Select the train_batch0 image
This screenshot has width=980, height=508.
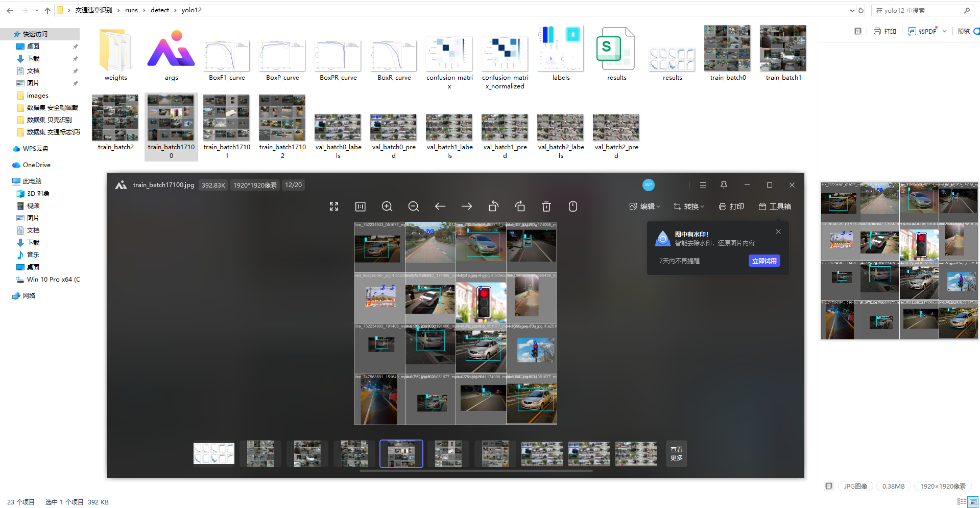(x=728, y=53)
